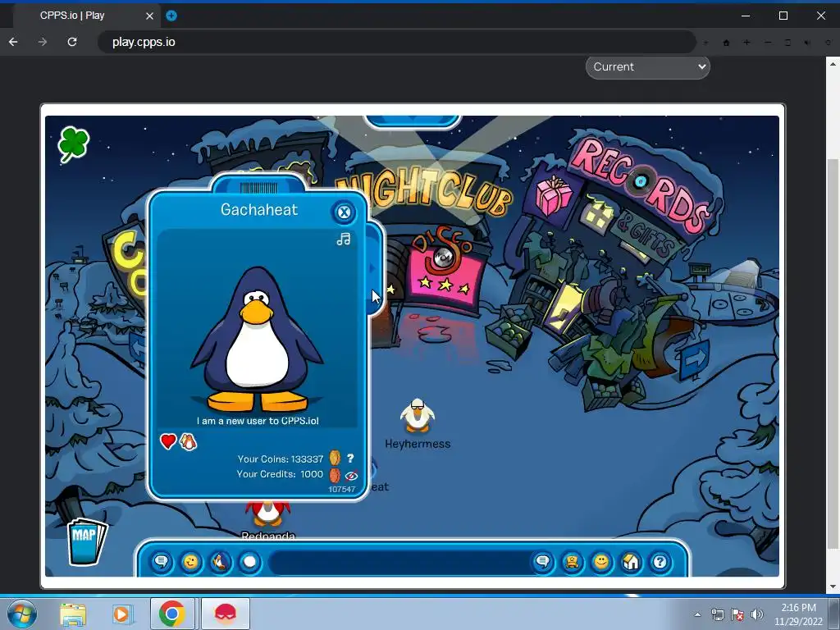Toggle the speaker mute icon in browser toolbar
The height and width of the screenshot is (630, 840).
tap(807, 43)
